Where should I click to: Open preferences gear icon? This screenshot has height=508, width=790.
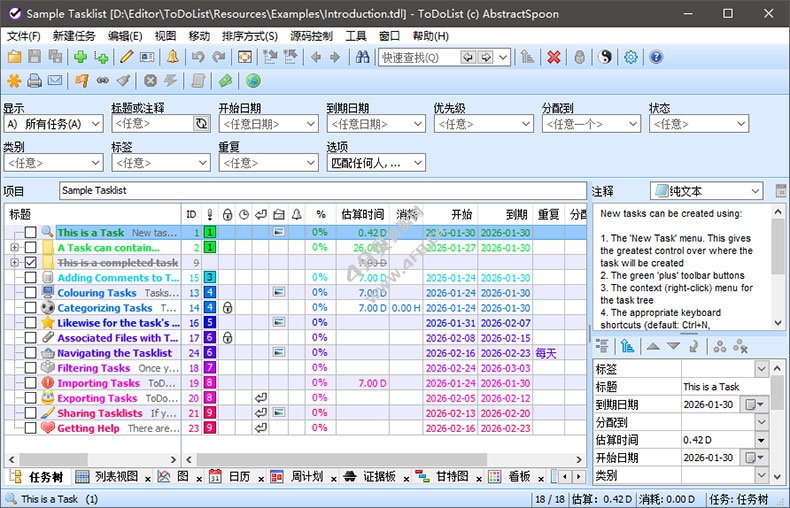click(631, 57)
